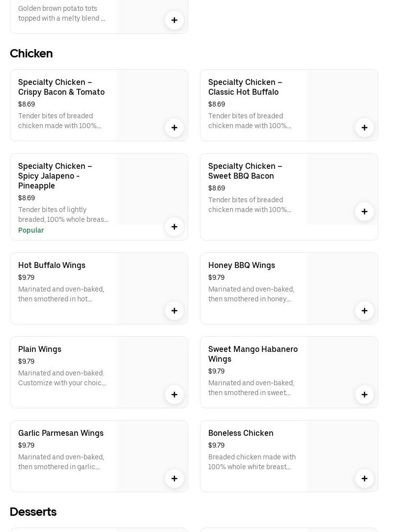The width and height of the screenshot is (395, 532).
Task: Select Plain Wings item name
Action: click(x=40, y=349)
